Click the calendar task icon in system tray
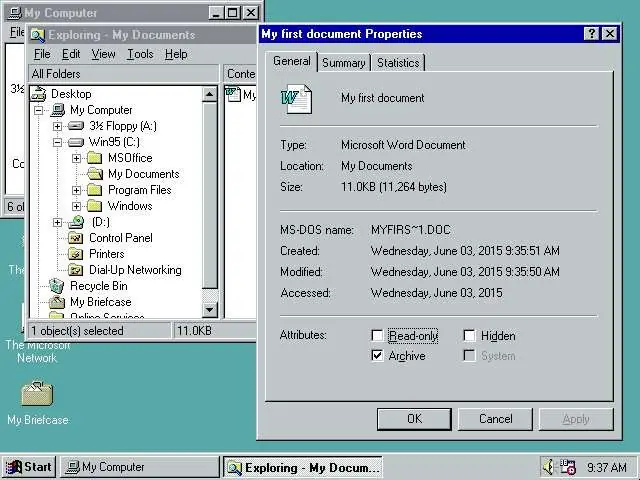Viewport: 640px width, 480px height. click(567, 467)
